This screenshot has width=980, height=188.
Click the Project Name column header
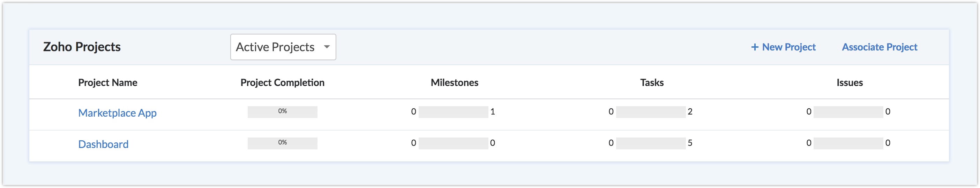pyautogui.click(x=108, y=83)
